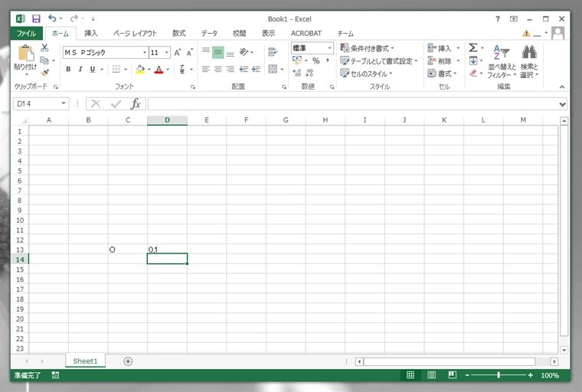This screenshot has height=392, width=582.
Task: Click the Fill down arrow icon in editing group
Action: (x=473, y=60)
